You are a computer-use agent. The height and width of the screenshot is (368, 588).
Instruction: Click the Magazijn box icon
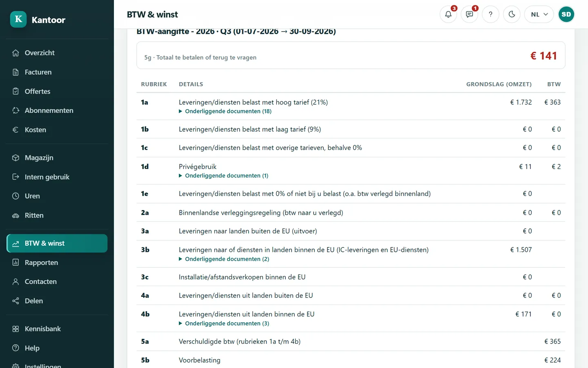[16, 158]
